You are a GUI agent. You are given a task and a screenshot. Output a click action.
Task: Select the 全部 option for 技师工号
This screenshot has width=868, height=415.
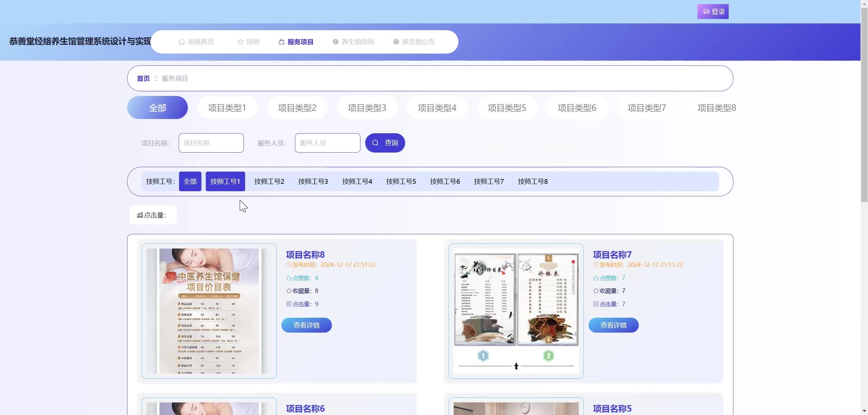coord(190,182)
